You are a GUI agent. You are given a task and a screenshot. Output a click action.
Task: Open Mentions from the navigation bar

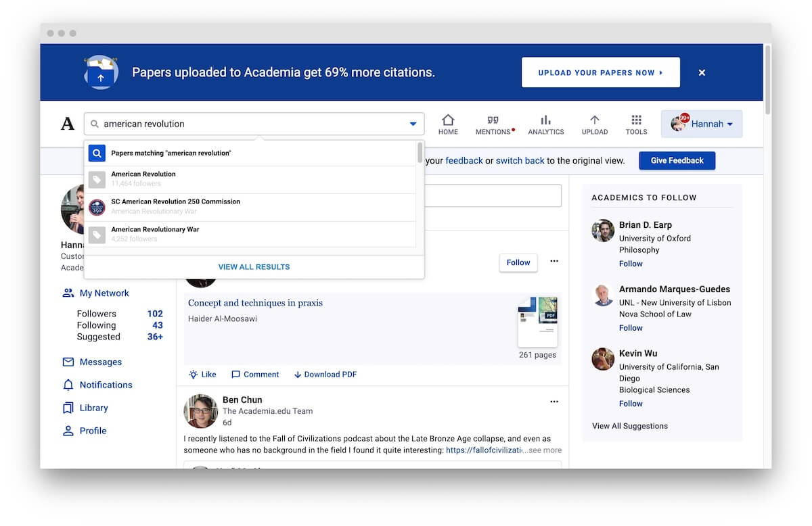pyautogui.click(x=494, y=124)
